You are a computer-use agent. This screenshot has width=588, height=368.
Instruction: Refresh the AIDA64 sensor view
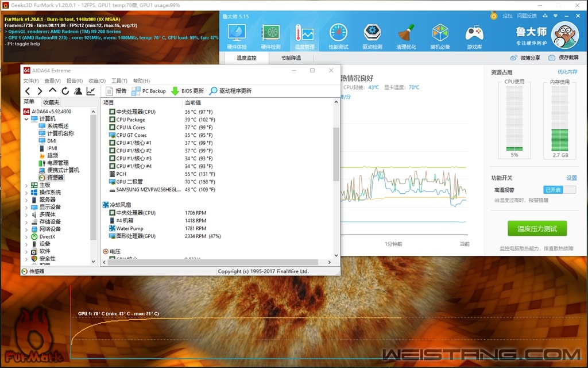point(65,91)
